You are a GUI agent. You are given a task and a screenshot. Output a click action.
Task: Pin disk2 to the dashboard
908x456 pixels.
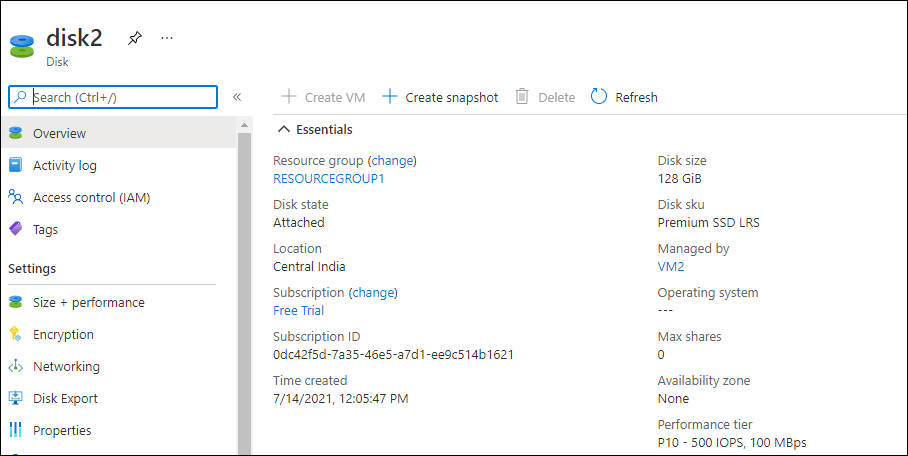pos(134,39)
